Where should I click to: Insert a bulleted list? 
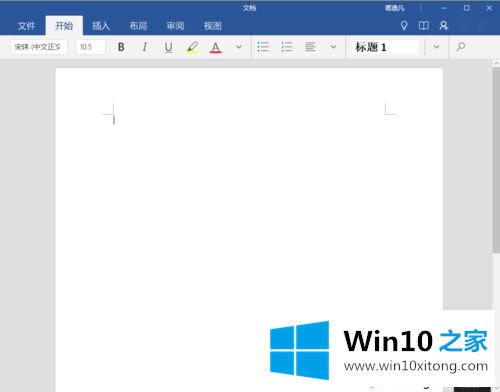coord(263,47)
